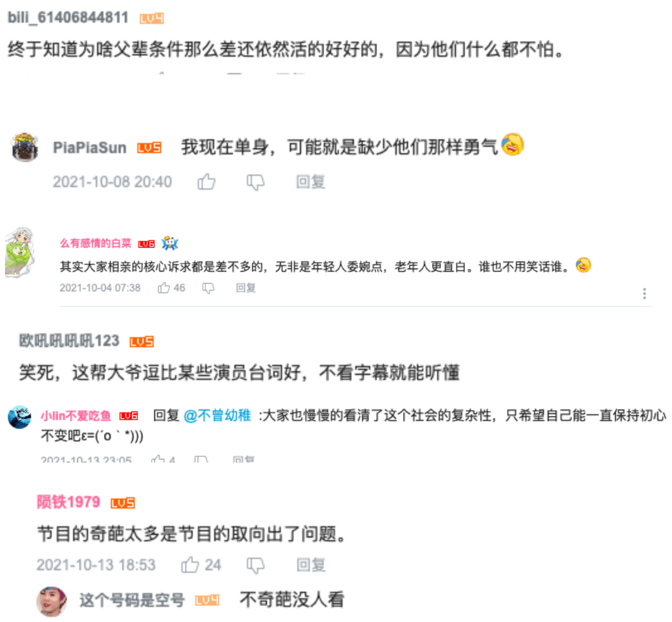This screenshot has width=672, height=622.
Task: Thumbs down 么有感情的白菜's comment
Action: click(208, 288)
